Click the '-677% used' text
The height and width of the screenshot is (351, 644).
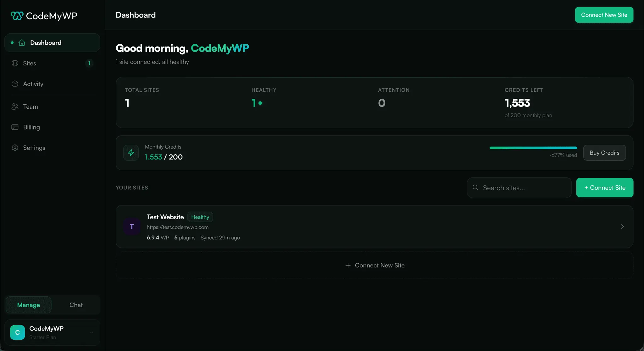coord(563,155)
